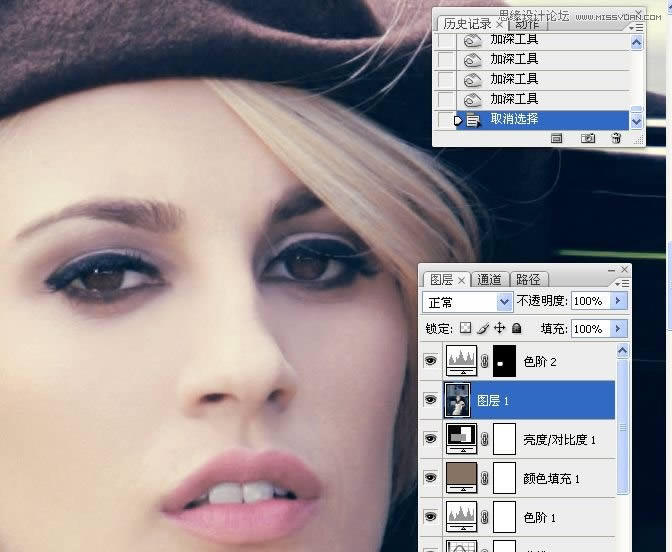Image resolution: width=672 pixels, height=552 pixels.
Task: Switch to the 通道 tab
Action: point(489,280)
